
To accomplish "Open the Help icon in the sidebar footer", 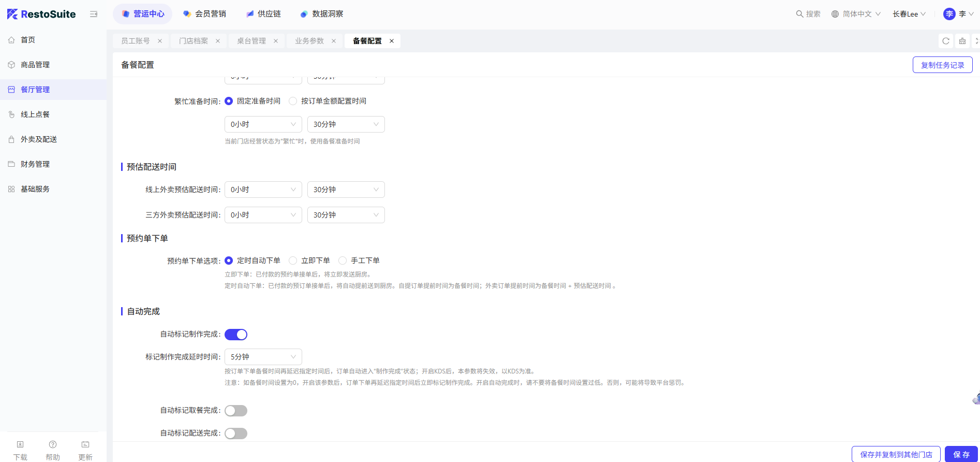I will 53,445.
